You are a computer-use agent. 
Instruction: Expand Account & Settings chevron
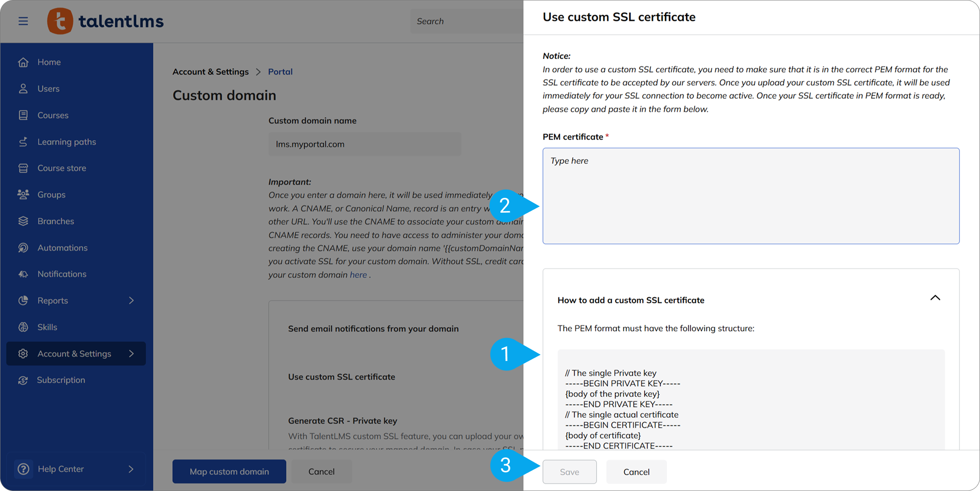(x=131, y=354)
